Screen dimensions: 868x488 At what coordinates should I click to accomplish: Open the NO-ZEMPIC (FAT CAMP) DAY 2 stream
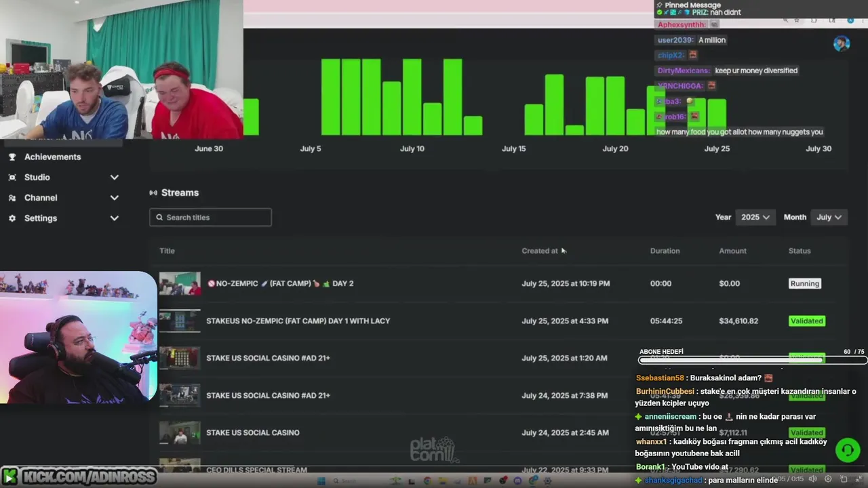coord(280,283)
